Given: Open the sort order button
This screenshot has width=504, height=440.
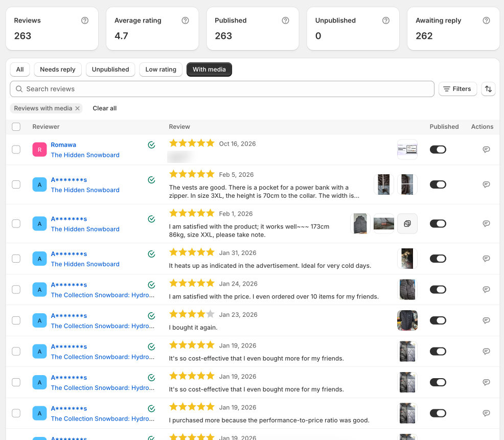Looking at the screenshot, I should pos(488,89).
